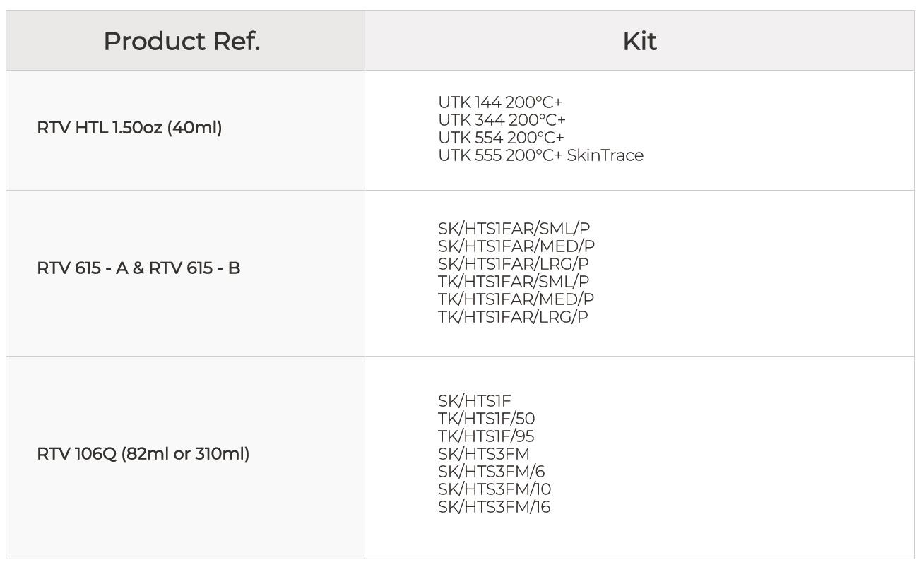Click kit UTK 344 200°C+
The image size is (924, 579).
pyautogui.click(x=502, y=120)
